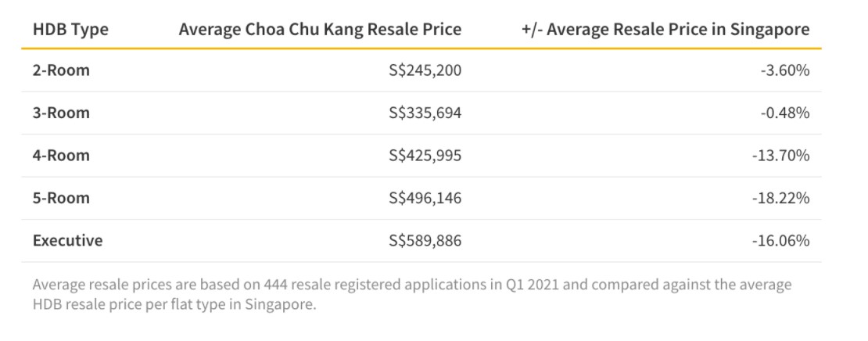Click the S$245,200 price cell
This screenshot has width=868, height=341.
[425, 70]
